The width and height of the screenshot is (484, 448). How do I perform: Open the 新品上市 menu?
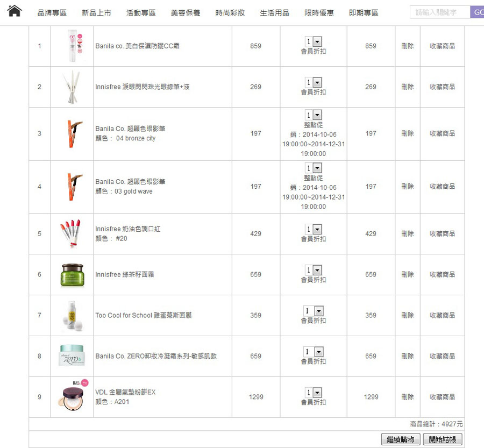pyautogui.click(x=96, y=13)
